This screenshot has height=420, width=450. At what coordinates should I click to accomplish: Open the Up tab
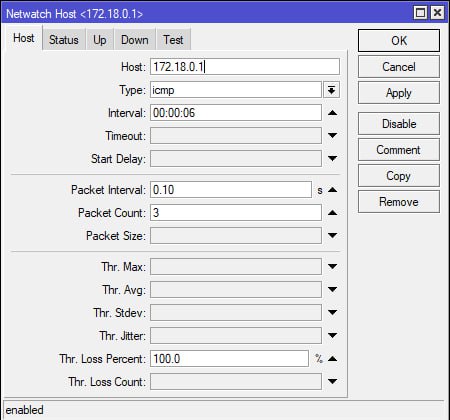tap(100, 40)
